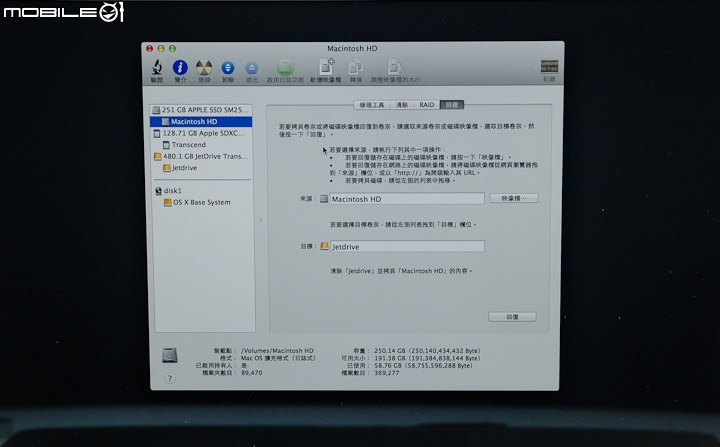Click the Eject (退出) toolbar icon

click(x=252, y=68)
